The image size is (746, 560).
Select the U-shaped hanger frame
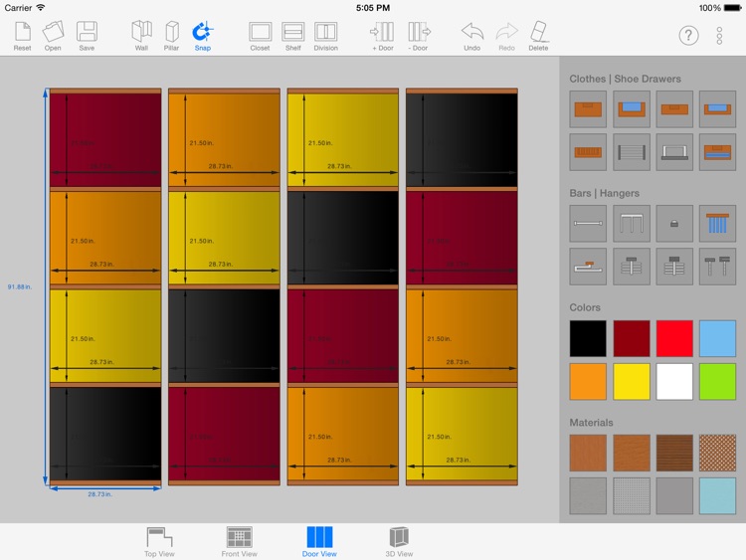point(632,224)
